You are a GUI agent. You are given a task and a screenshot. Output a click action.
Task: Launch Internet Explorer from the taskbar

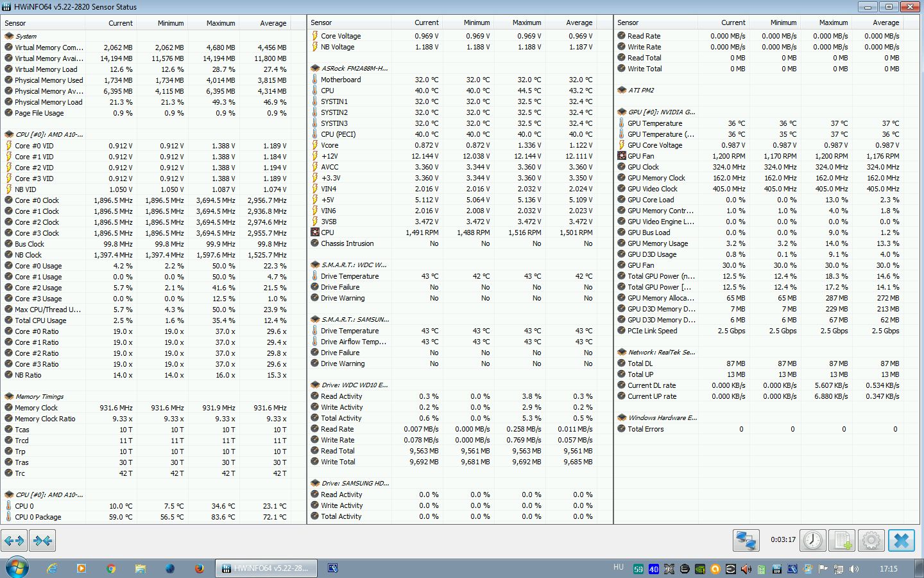52,568
